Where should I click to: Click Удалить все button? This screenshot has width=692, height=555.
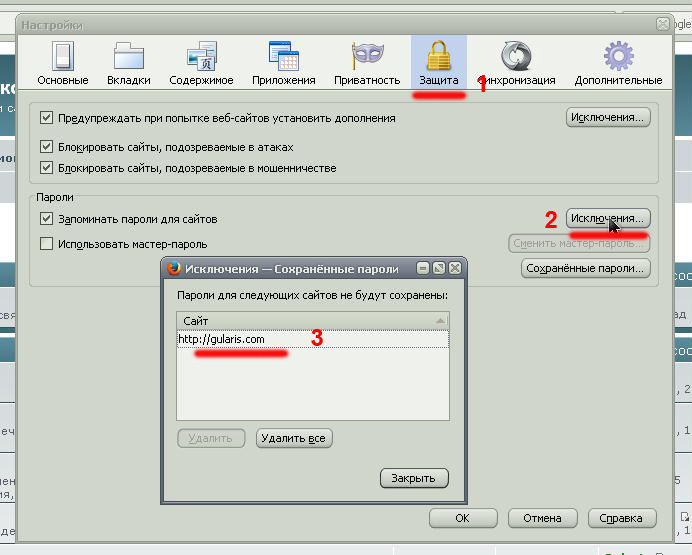pyautogui.click(x=293, y=438)
